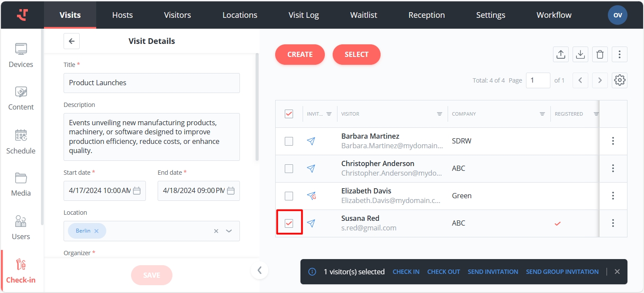
Task: Click the CREATE button
Action: click(300, 54)
